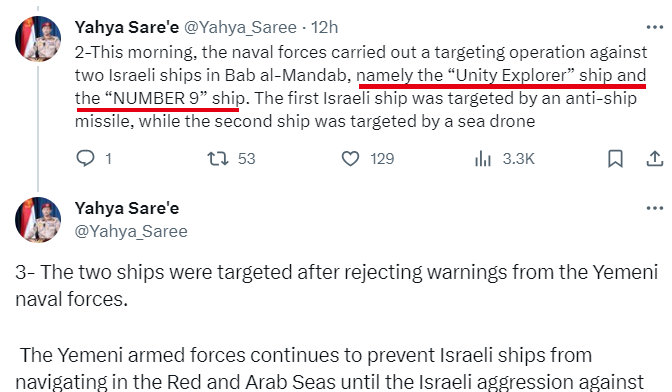This screenshot has width=672, height=392.
Task: Click second tweet text about rejecting warnings
Action: pos(336,285)
